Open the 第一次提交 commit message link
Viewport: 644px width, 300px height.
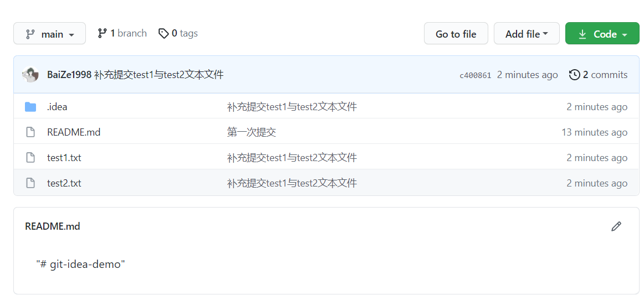(x=252, y=132)
